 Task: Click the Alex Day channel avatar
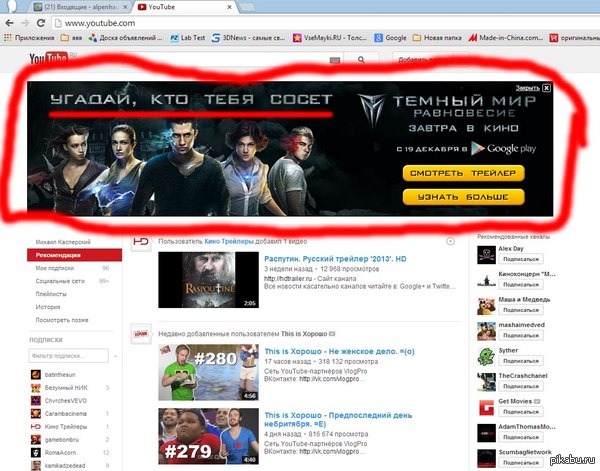tap(485, 254)
